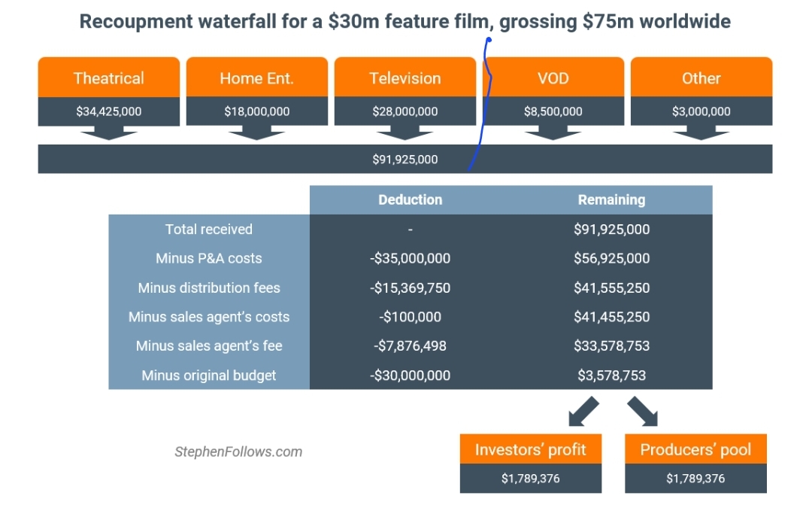Expand the Total received row

tap(209, 229)
